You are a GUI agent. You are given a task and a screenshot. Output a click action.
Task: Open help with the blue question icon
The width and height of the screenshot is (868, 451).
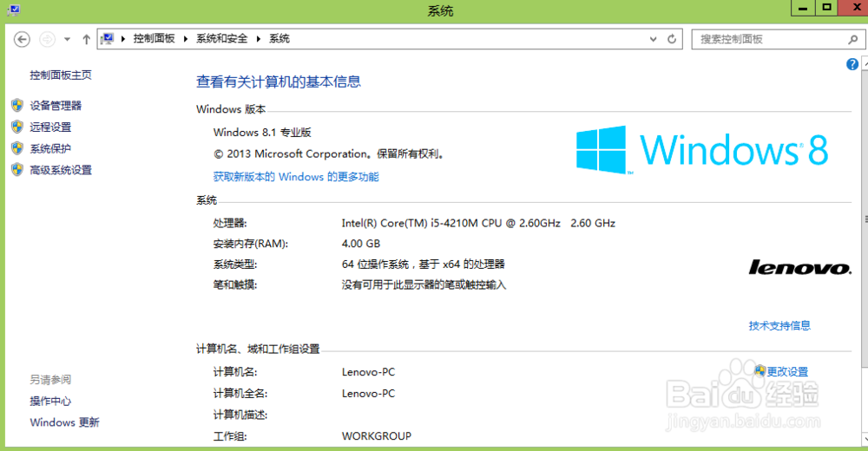(x=852, y=64)
